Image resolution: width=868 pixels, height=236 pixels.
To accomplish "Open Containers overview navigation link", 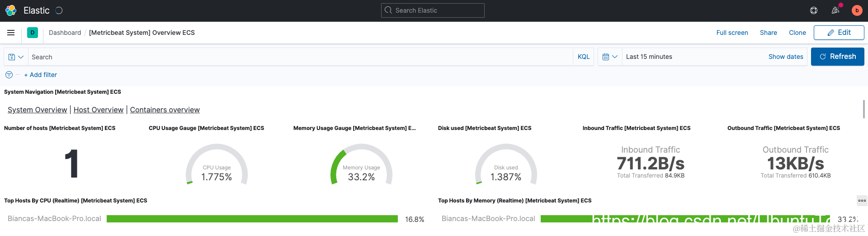I will (165, 110).
